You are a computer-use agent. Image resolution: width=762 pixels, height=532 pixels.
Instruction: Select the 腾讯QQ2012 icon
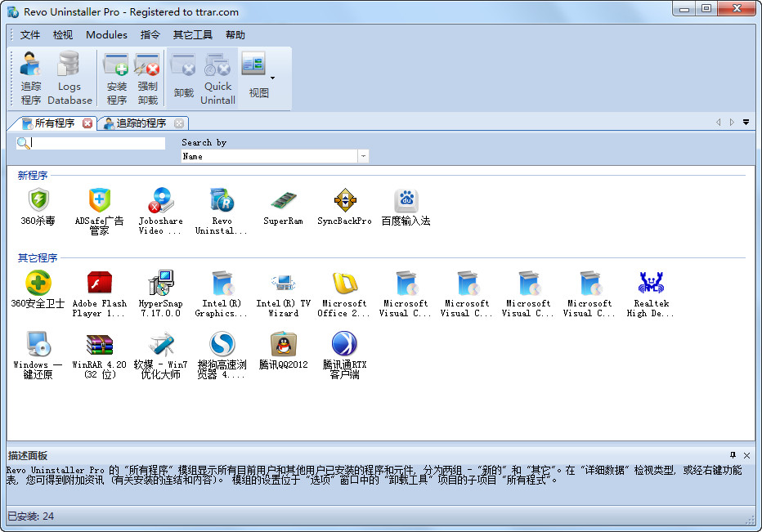283,351
